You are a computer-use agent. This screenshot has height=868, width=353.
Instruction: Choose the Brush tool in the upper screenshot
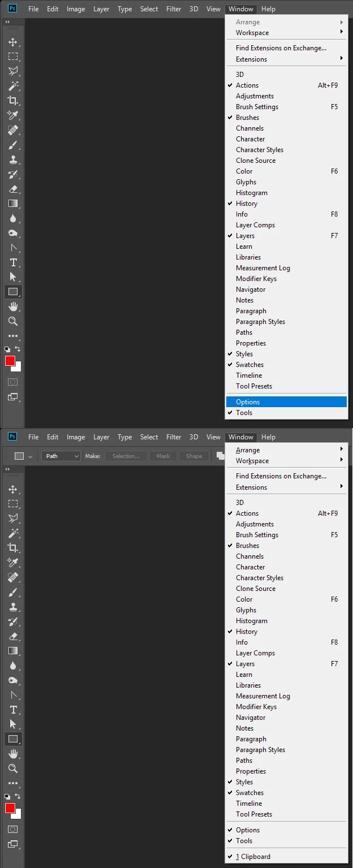[x=12, y=145]
